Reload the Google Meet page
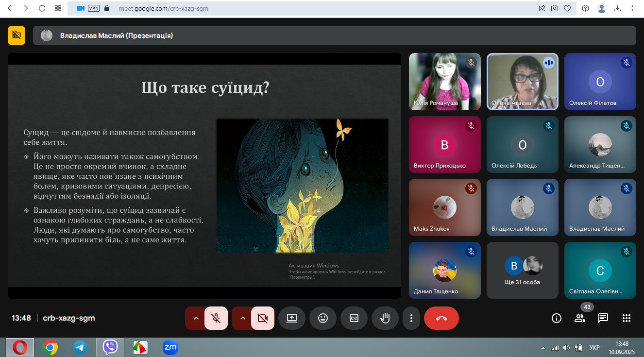 point(42,8)
